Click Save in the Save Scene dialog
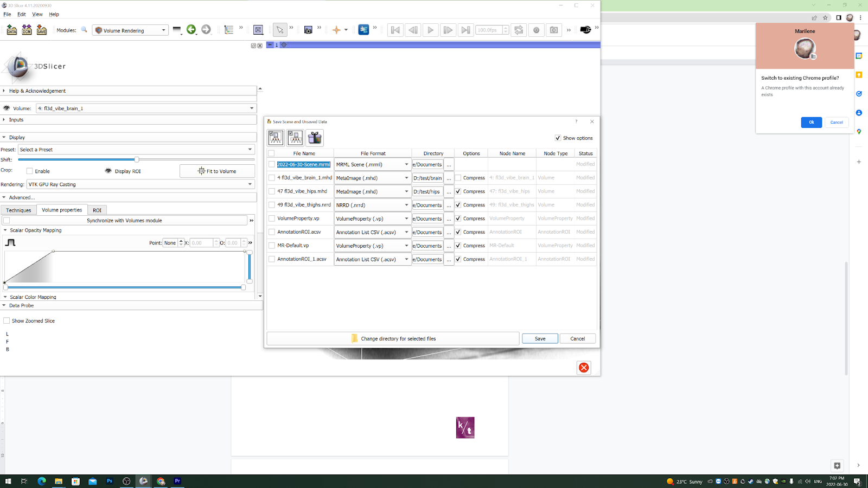The image size is (868, 488). click(540, 339)
